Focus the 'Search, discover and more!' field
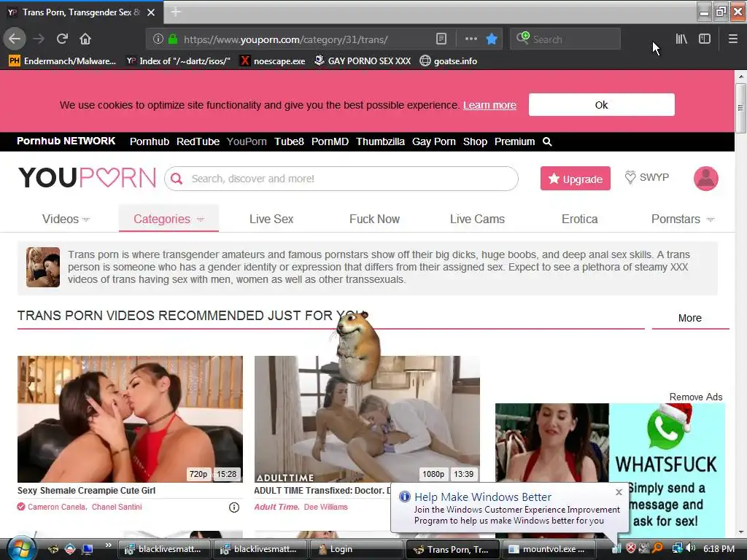Image resolution: width=747 pixels, height=560 pixels. [x=341, y=179]
